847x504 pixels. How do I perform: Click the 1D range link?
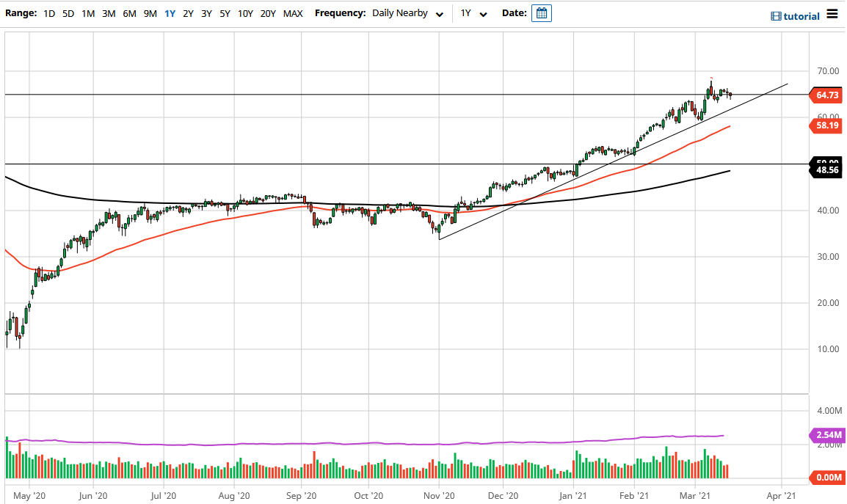point(49,13)
